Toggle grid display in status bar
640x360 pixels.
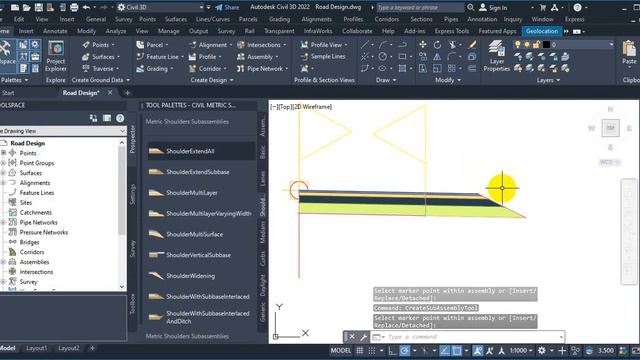(x=360, y=351)
